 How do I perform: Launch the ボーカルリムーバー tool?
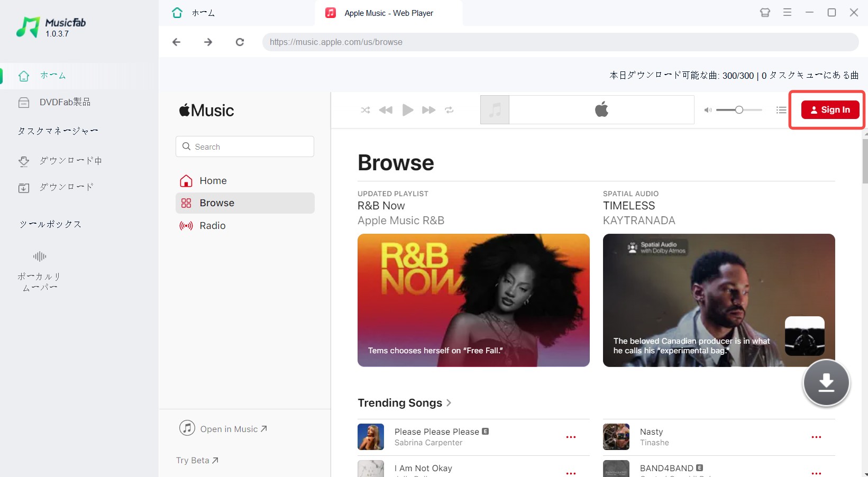pos(40,271)
